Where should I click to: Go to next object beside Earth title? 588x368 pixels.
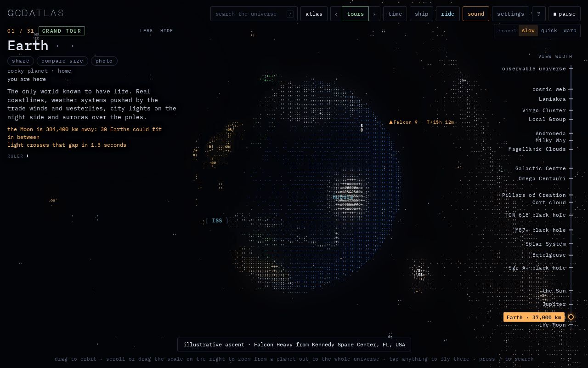[x=72, y=46]
